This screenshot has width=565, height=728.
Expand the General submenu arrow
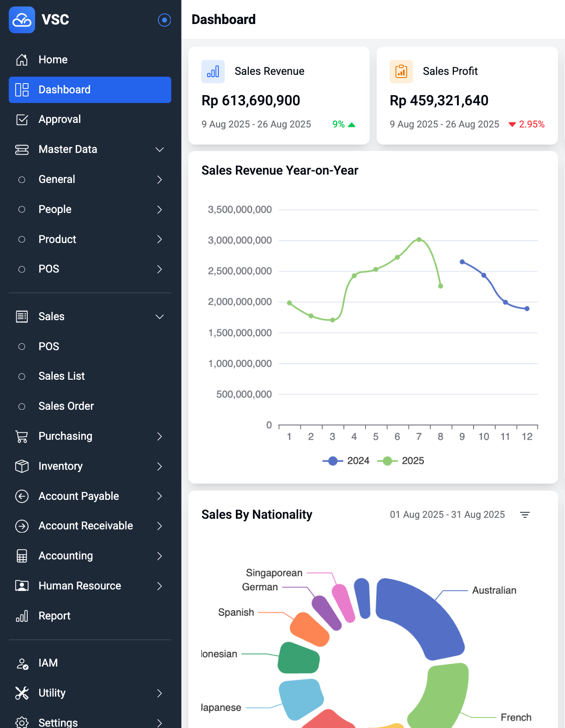pos(160,179)
